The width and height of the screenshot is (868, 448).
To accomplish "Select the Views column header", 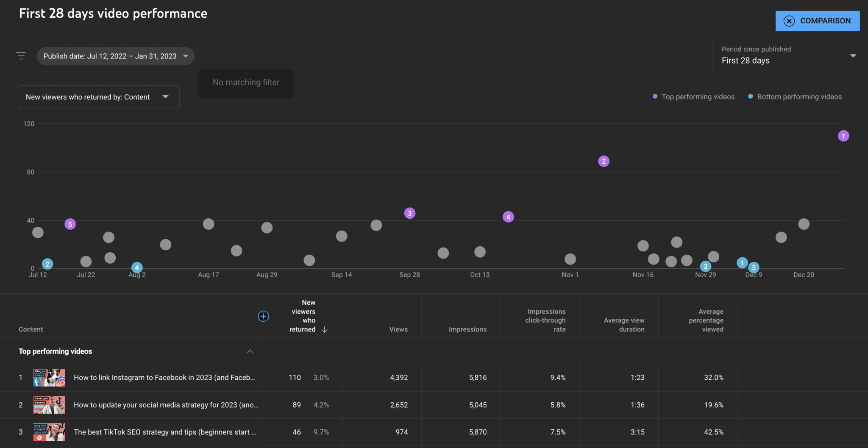I will click(x=398, y=329).
